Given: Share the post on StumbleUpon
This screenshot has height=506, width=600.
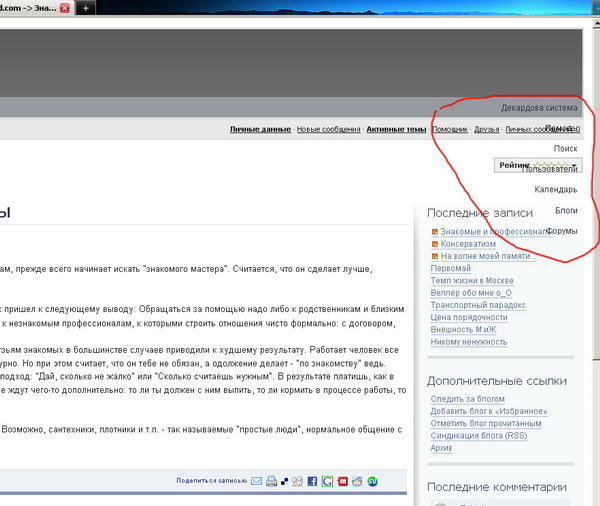Looking at the screenshot, I should [x=372, y=481].
